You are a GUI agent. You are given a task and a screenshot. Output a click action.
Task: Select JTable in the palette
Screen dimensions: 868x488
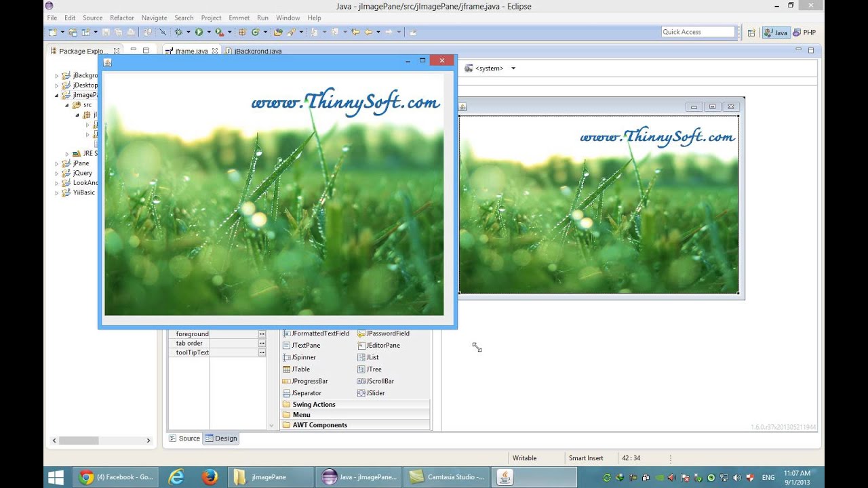coord(296,369)
